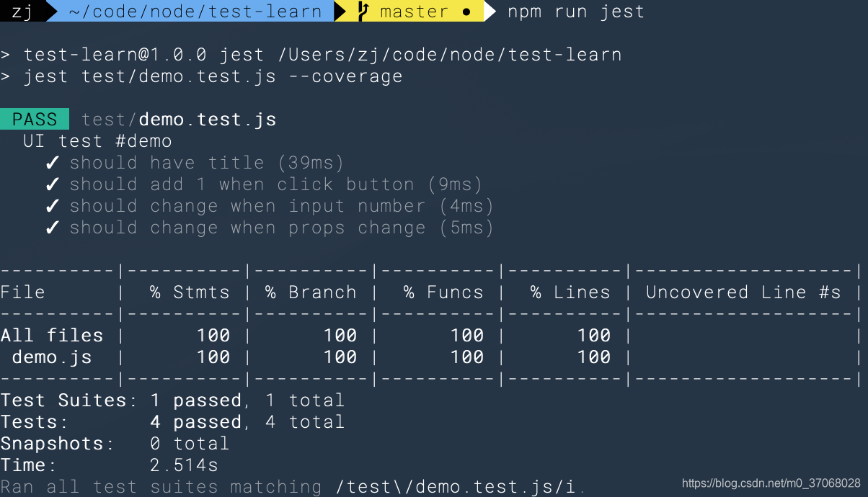
Task: Click the checkmark beside 'should have title'
Action: [x=52, y=163]
